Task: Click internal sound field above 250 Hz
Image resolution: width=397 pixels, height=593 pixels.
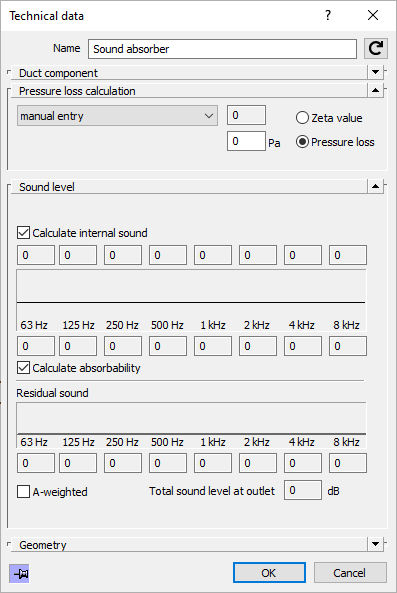Action: point(123,255)
